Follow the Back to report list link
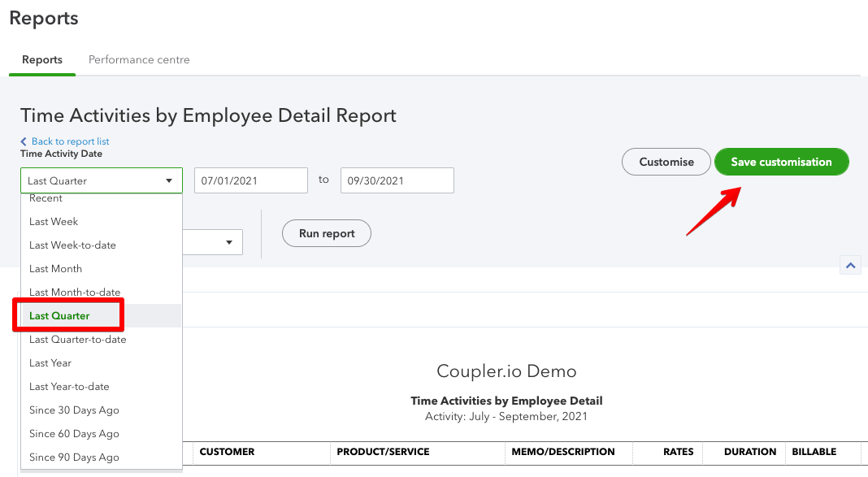 [x=69, y=141]
